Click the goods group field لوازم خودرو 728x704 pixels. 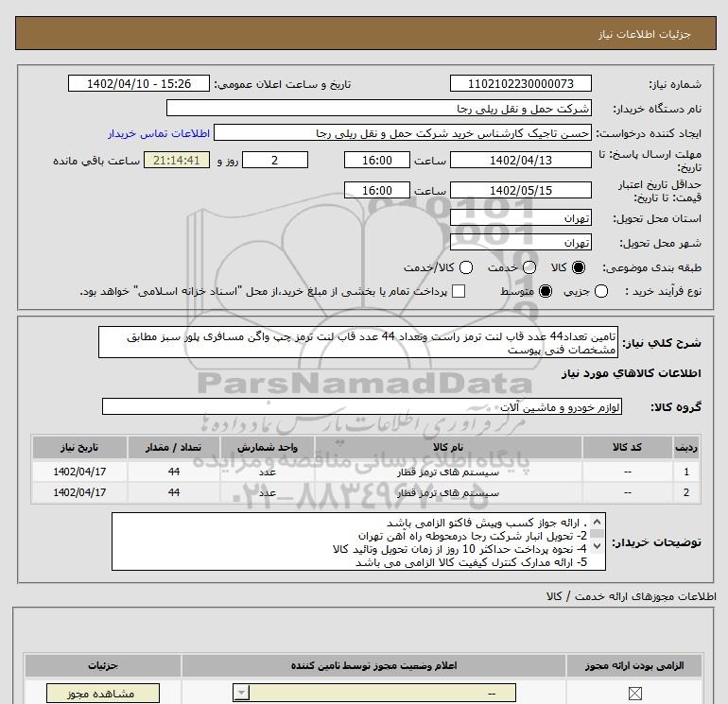(x=362, y=407)
